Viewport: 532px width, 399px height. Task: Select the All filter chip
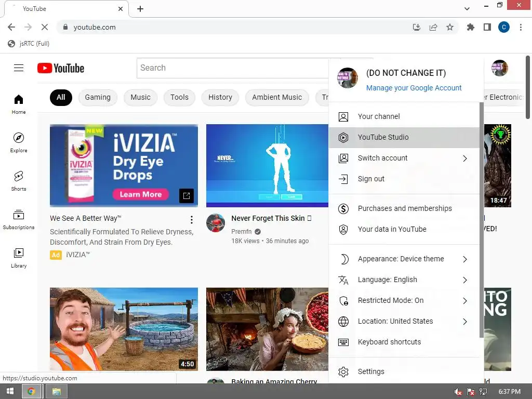pyautogui.click(x=61, y=98)
